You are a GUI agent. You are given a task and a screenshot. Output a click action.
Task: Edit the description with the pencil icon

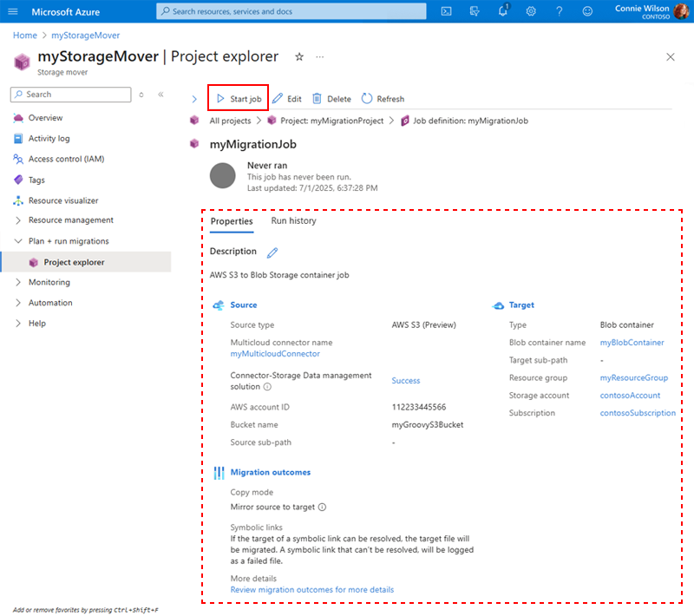[x=272, y=252]
